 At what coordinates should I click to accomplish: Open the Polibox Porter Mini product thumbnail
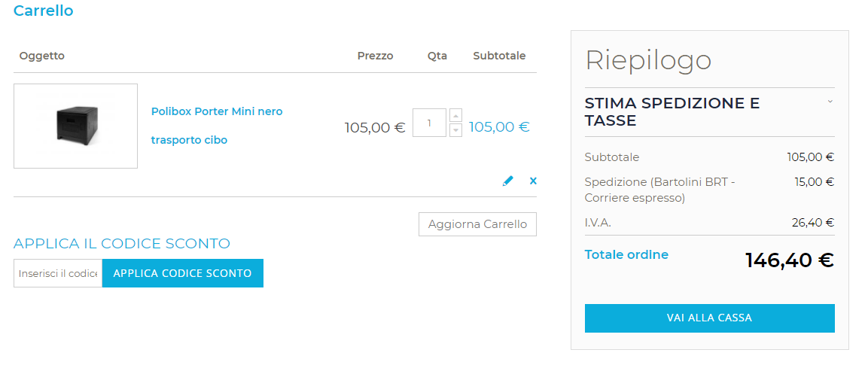75,126
